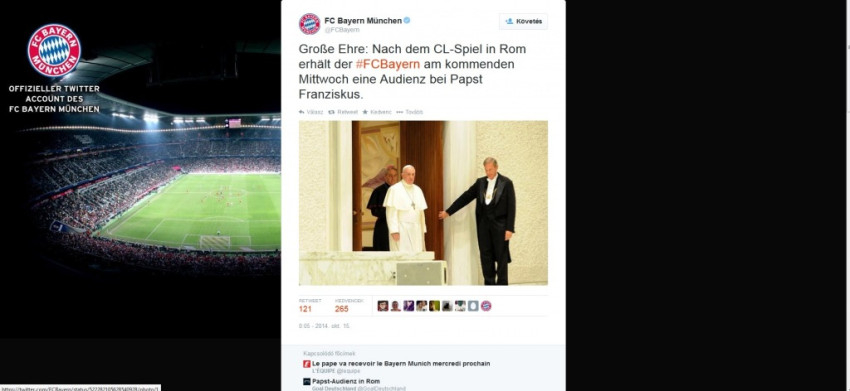Click the Követés follow button

(x=523, y=21)
